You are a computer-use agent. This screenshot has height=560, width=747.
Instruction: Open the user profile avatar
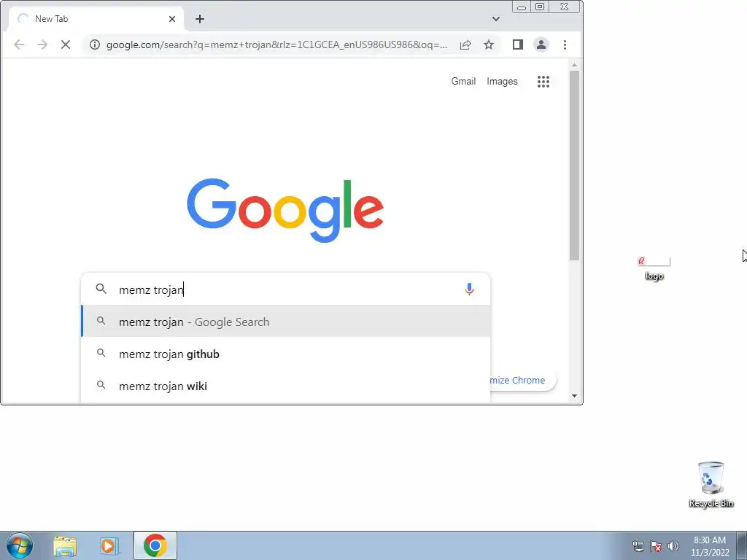click(x=541, y=44)
